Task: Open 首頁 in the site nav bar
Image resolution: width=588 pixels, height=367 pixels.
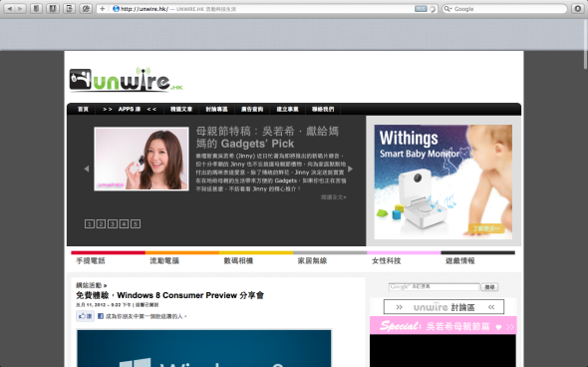Action: coord(83,109)
